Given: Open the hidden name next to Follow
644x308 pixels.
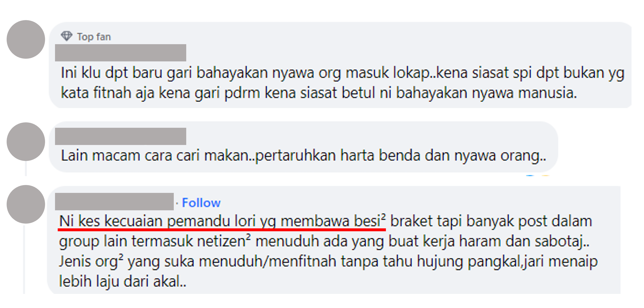Looking at the screenshot, I should [x=114, y=202].
